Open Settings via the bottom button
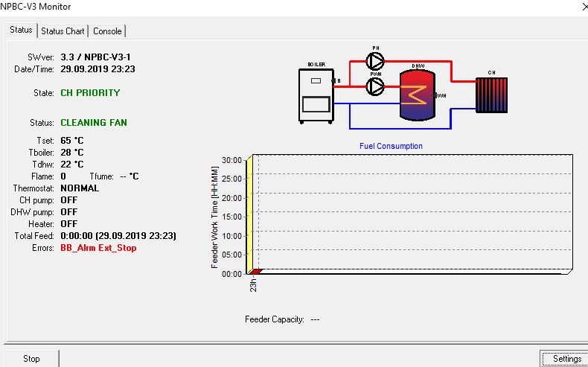The height and width of the screenshot is (367, 588). click(x=563, y=359)
